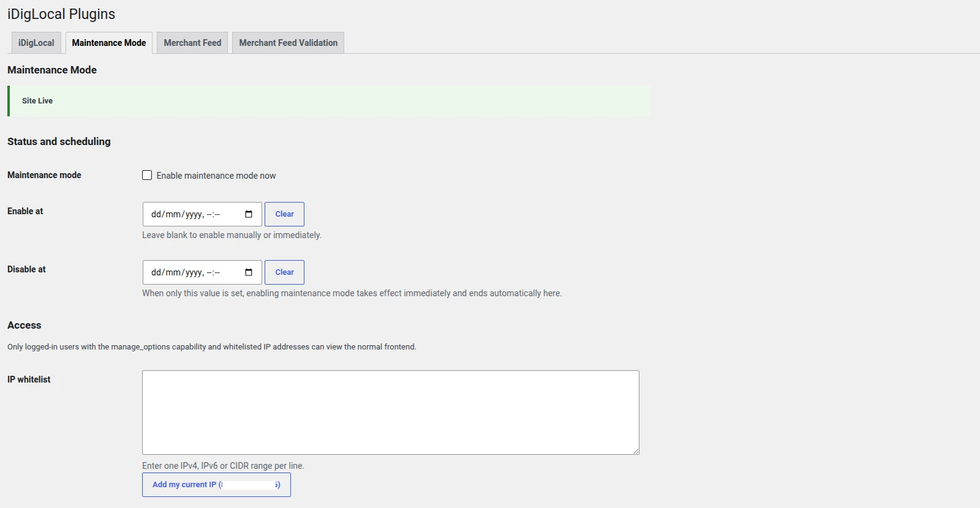The image size is (980, 508).
Task: Click the 'IP whitelist' field label
Action: tap(29, 379)
